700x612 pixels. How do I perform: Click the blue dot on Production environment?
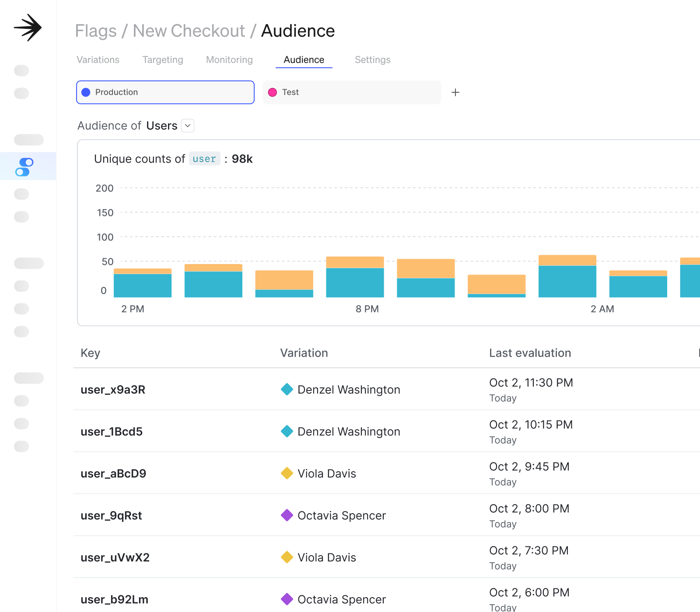pos(86,92)
